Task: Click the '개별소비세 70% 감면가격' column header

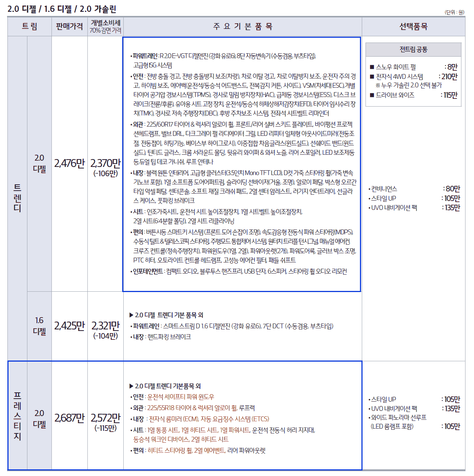Action: [x=106, y=26]
